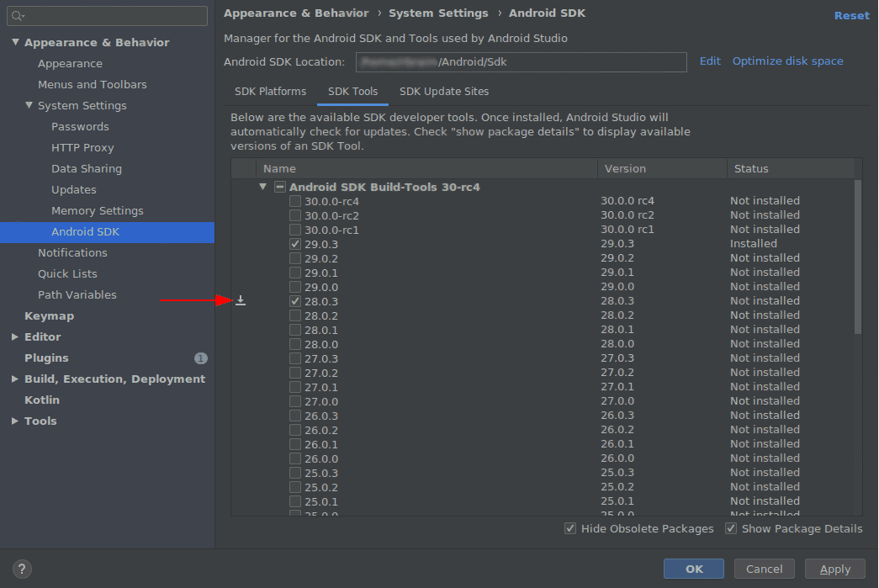This screenshot has height=588, width=879.
Task: Open the SDK Update Sites tab
Action: [443, 91]
